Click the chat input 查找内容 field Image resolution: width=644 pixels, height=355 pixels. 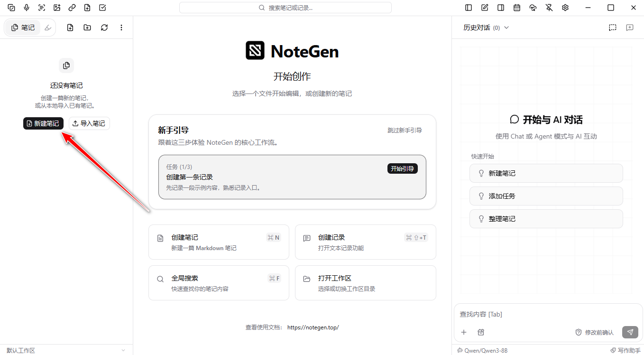(548, 314)
